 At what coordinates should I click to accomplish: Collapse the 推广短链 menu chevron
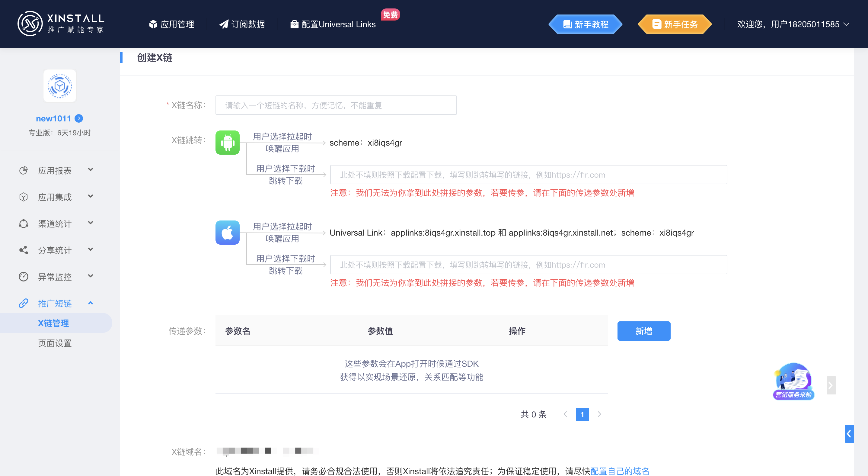pyautogui.click(x=90, y=303)
